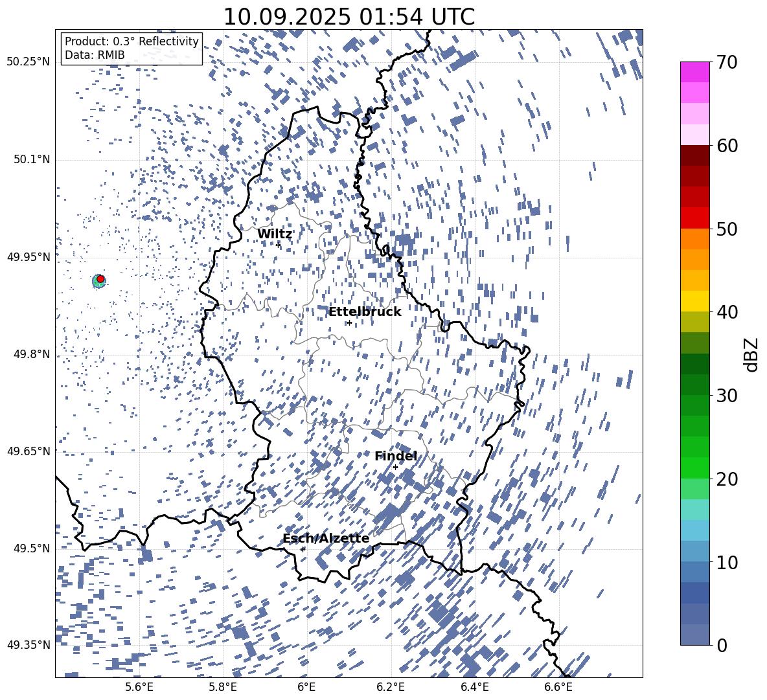Click the title 10.09.2025 01:54 UTC
Viewport: 767px width, 700px height.
(x=349, y=17)
